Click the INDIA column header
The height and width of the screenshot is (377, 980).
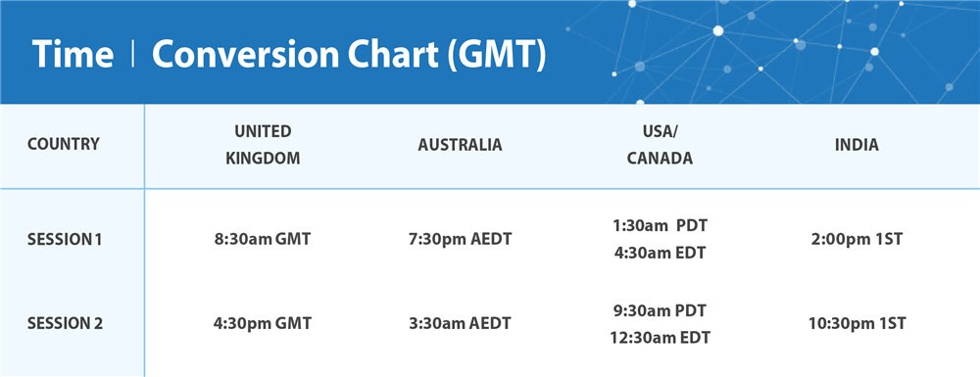(x=857, y=145)
